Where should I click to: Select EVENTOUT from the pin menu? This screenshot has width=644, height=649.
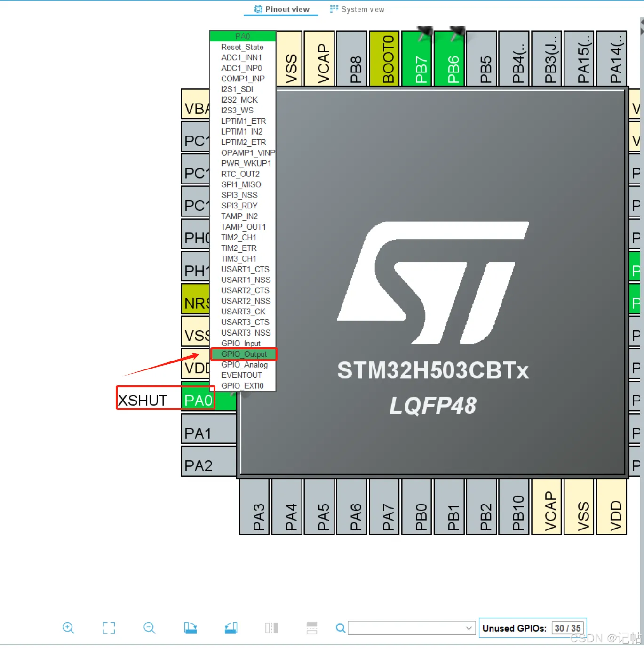click(242, 375)
